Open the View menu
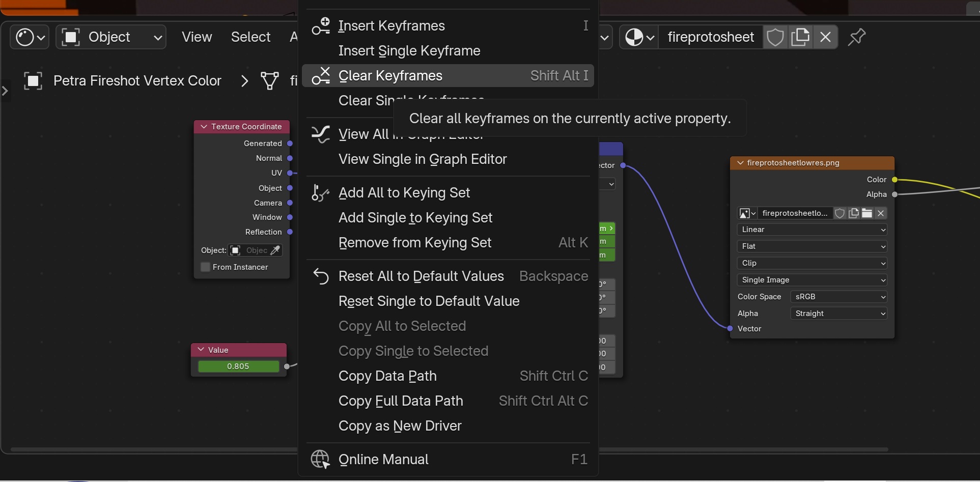Screen dimensions: 980x482 coord(197,37)
